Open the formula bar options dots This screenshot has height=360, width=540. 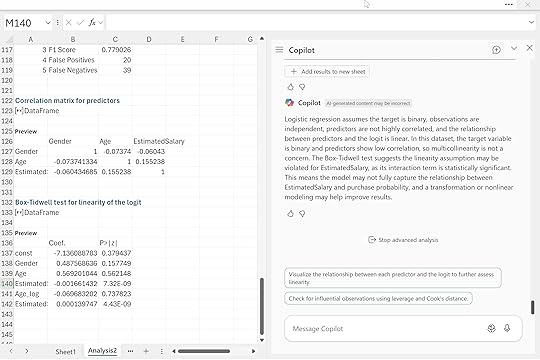click(57, 23)
